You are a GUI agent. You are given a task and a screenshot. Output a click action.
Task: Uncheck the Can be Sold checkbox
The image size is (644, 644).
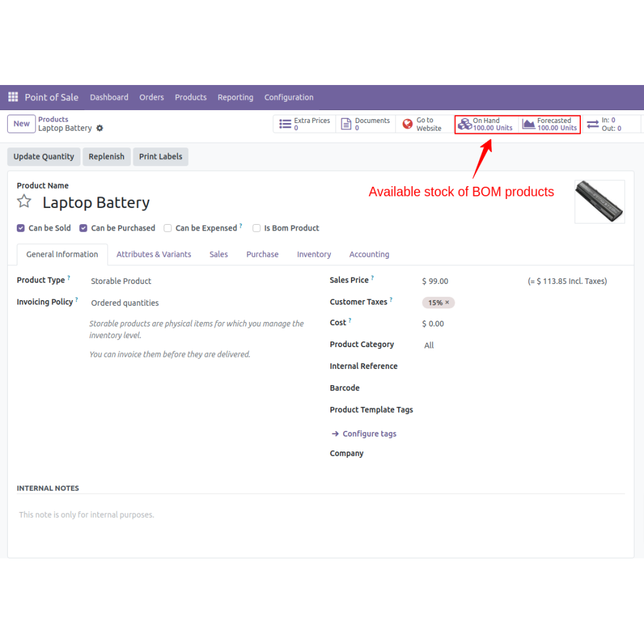(21, 228)
